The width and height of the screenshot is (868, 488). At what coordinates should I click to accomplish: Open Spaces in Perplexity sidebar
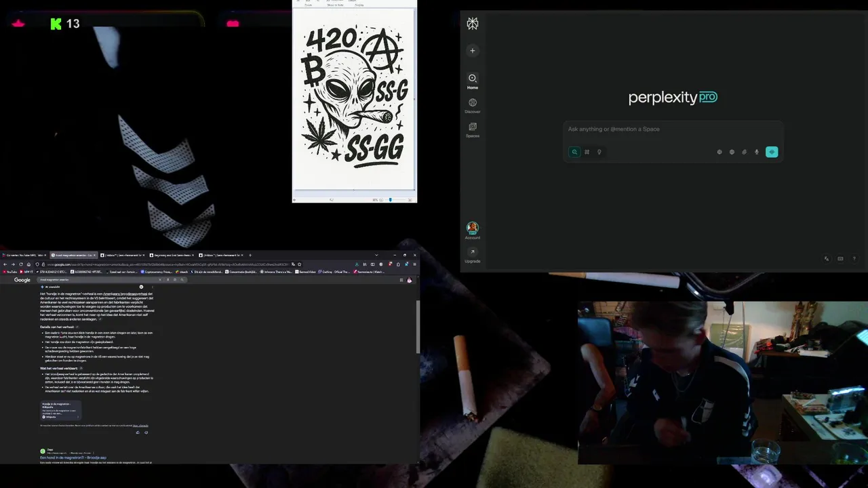473,129
